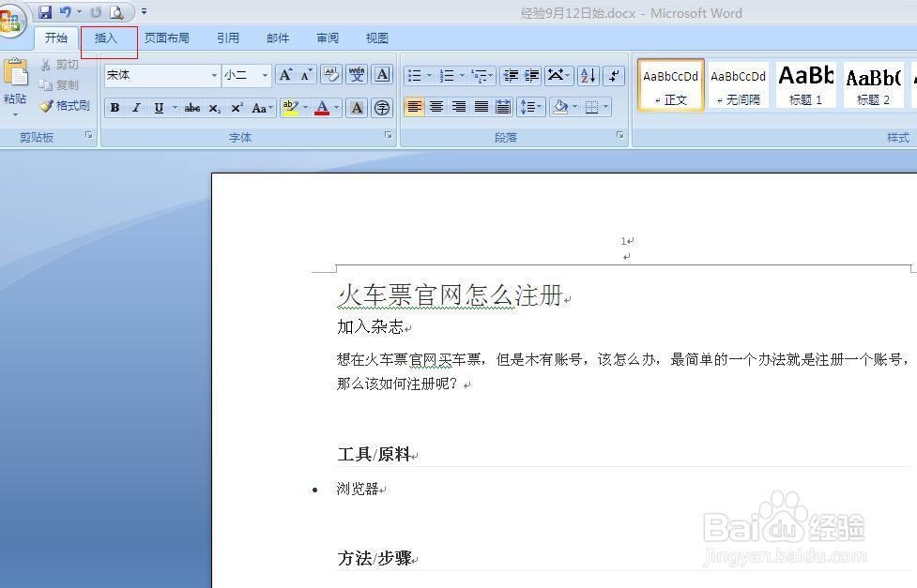Image resolution: width=917 pixels, height=588 pixels.
Task: Toggle italic formatting
Action: pyautogui.click(x=135, y=107)
